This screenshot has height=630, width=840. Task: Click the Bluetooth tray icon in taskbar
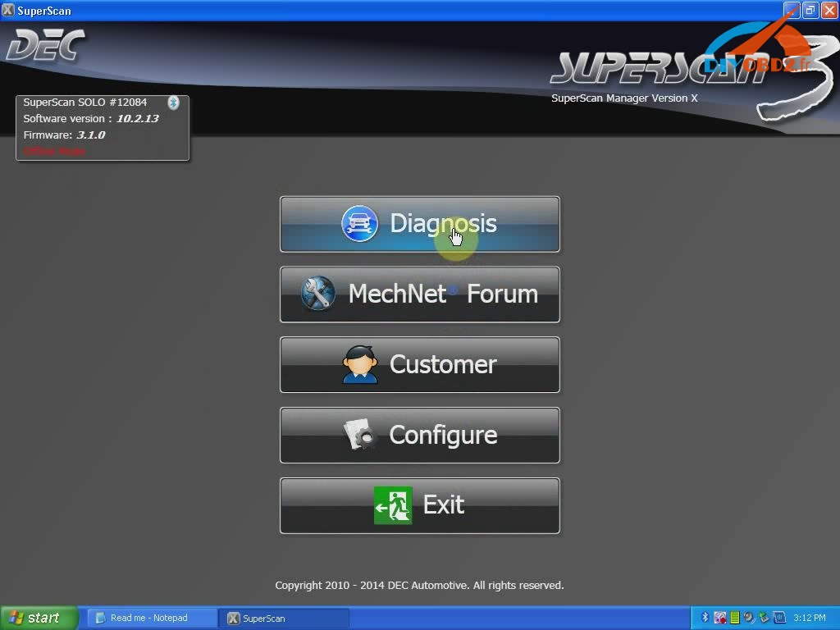(705, 618)
